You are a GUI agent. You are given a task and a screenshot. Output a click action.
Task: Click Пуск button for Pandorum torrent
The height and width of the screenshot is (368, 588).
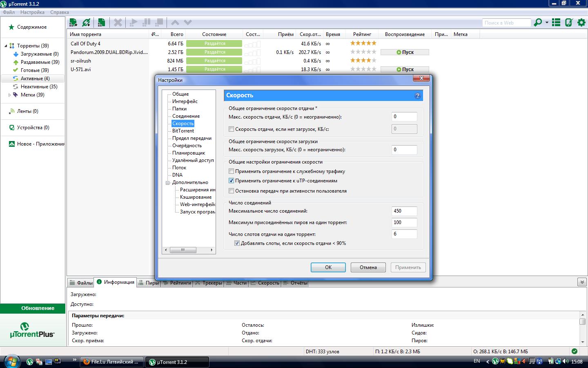405,52
